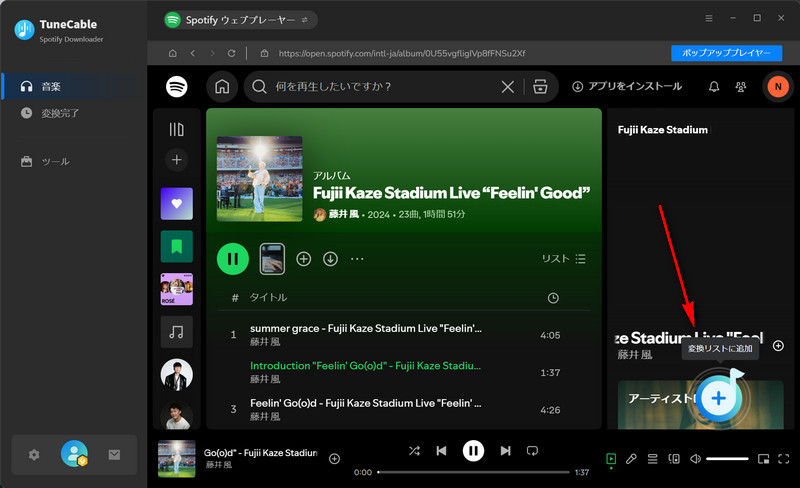The height and width of the screenshot is (488, 800).
Task: Pause the album with green button
Action: pyautogui.click(x=233, y=259)
